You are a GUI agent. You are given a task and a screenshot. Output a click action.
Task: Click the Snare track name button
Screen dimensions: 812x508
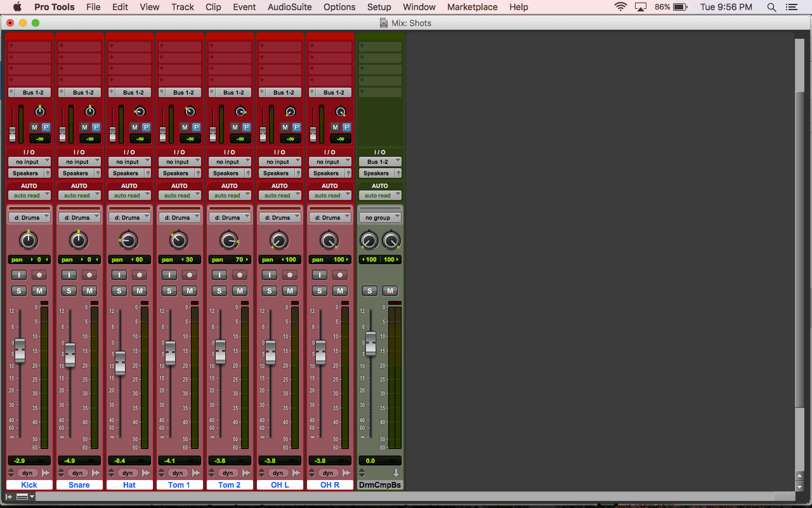[x=79, y=485]
